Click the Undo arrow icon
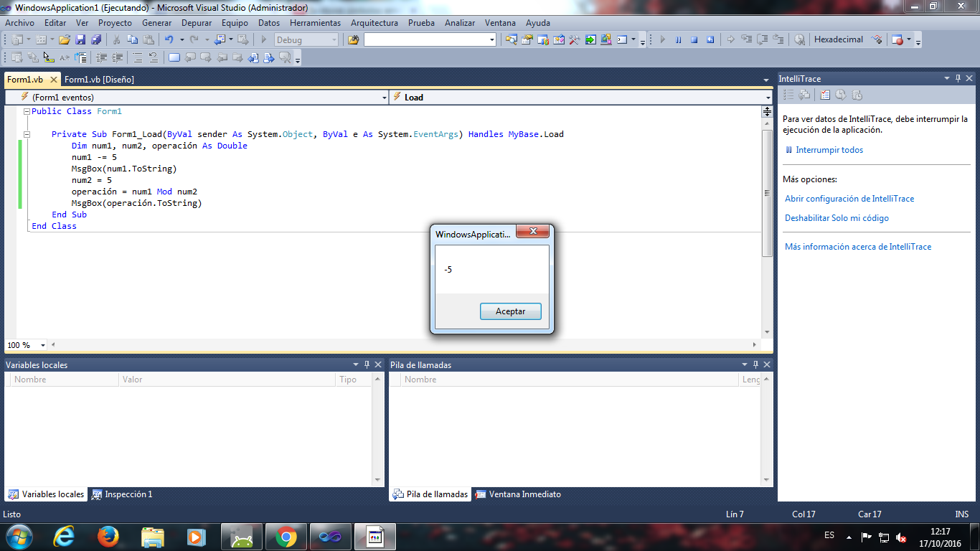 click(169, 40)
